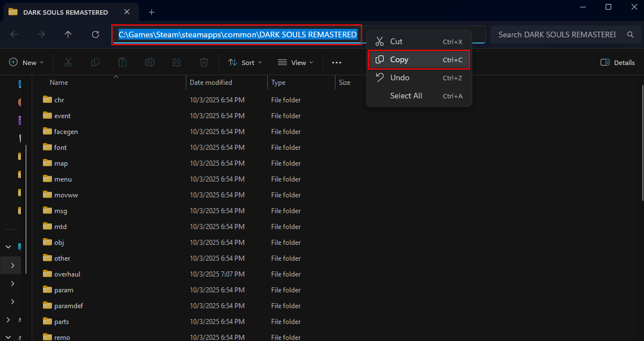
Task: Select the param folder name
Action: click(64, 290)
